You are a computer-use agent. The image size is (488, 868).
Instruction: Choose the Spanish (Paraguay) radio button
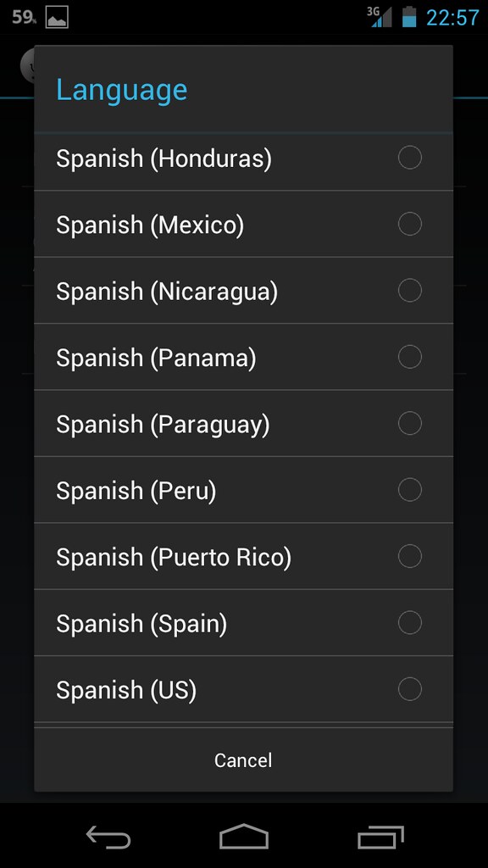click(x=410, y=424)
